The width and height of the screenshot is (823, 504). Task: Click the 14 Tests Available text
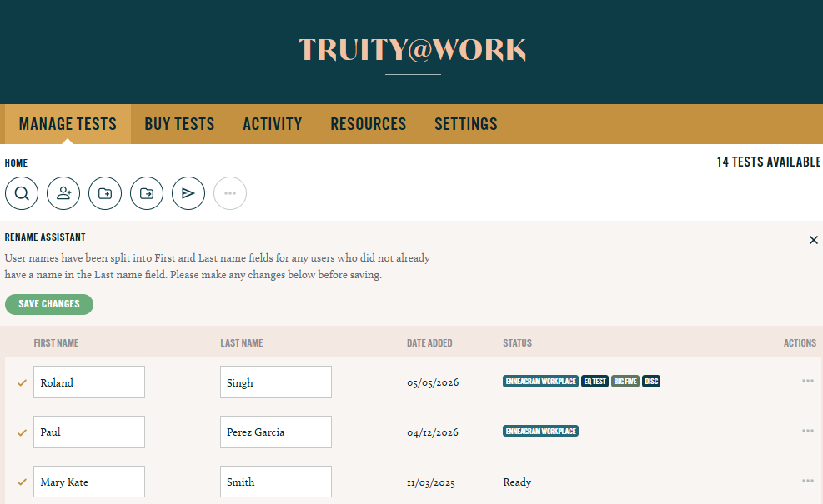(769, 162)
